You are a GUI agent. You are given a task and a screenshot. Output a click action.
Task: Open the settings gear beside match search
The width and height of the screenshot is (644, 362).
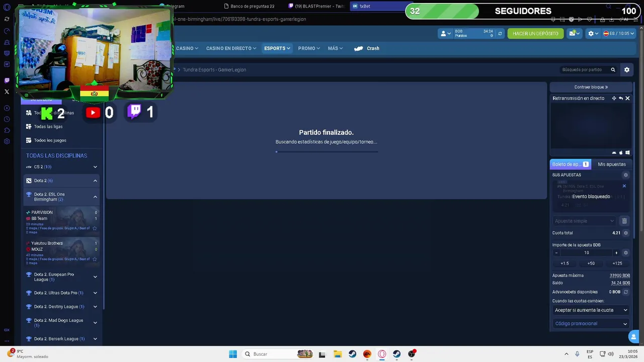tap(627, 70)
